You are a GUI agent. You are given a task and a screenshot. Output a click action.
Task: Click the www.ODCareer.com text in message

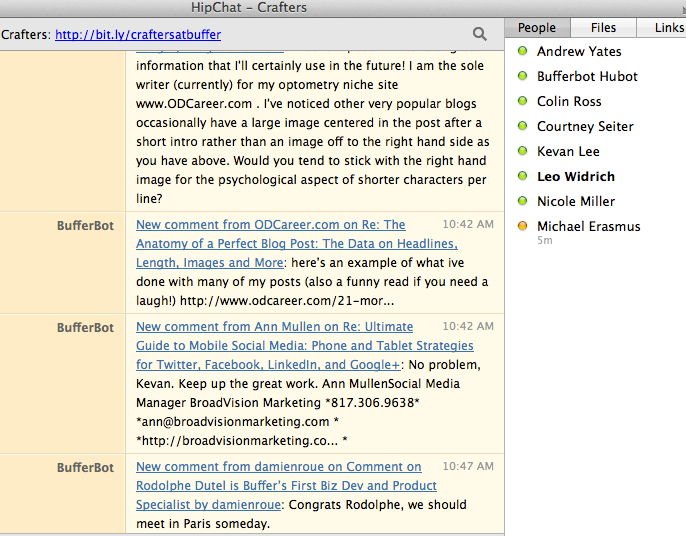pos(194,104)
